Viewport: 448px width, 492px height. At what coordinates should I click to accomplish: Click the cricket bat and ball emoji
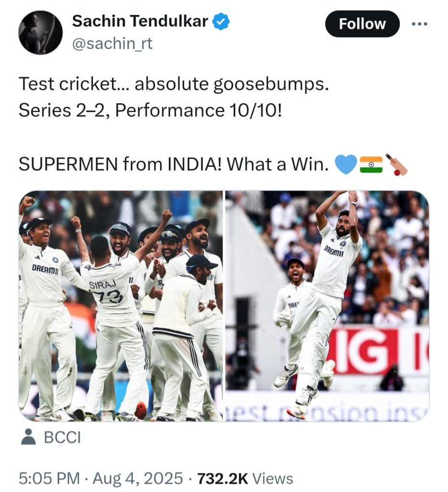(396, 164)
